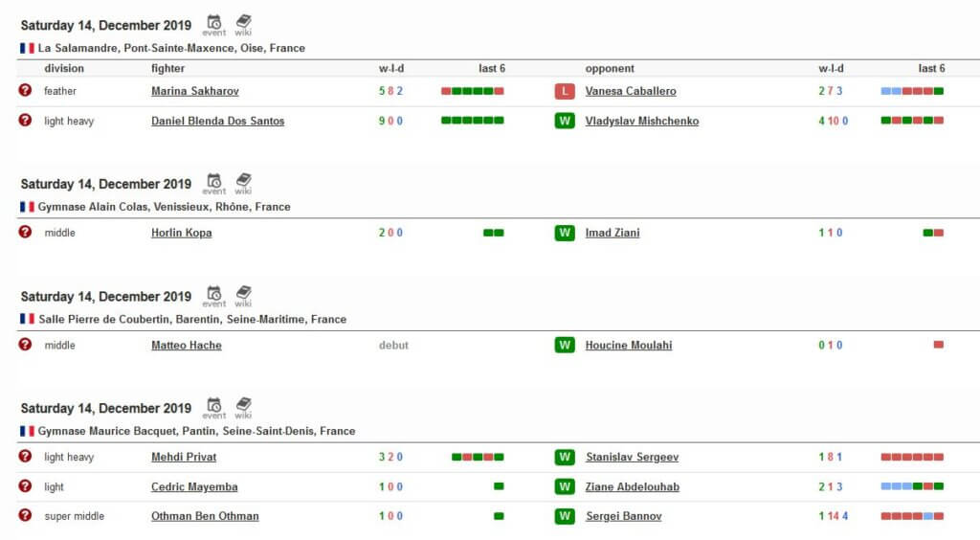The image size is (980, 540).
Task: Click green W badge next to Imad Ziani
Action: coord(565,233)
